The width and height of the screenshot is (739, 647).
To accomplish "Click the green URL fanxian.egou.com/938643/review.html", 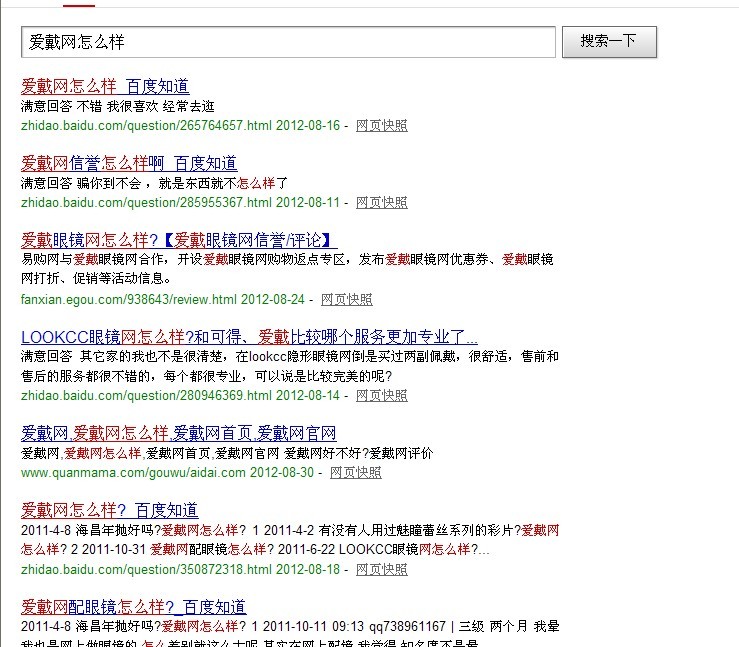I will tap(129, 299).
